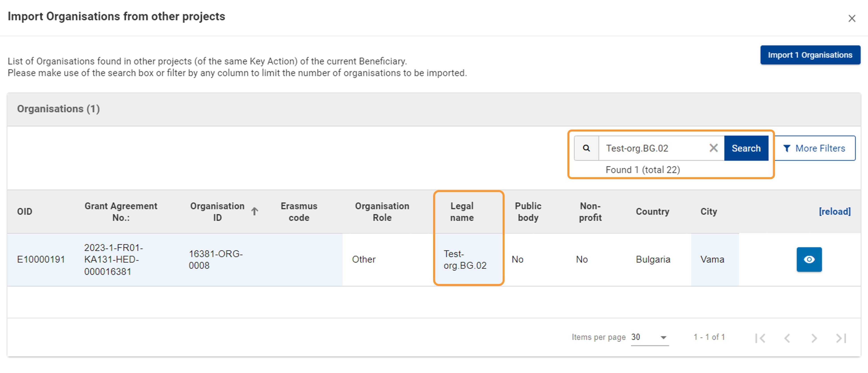Sort by Public body column
The image size is (868, 373).
528,211
